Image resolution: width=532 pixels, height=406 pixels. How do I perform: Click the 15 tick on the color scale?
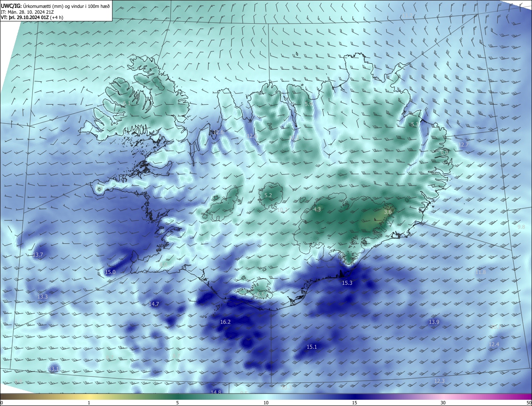355,403
